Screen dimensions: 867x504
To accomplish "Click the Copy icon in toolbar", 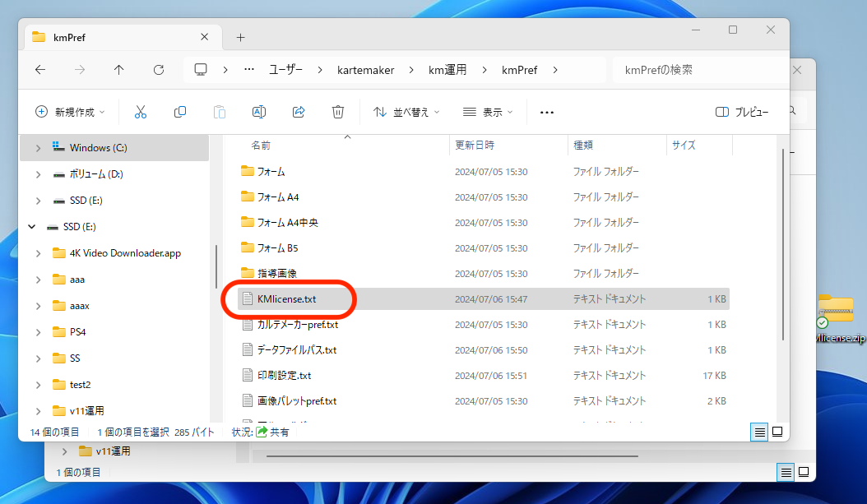I will (x=179, y=112).
